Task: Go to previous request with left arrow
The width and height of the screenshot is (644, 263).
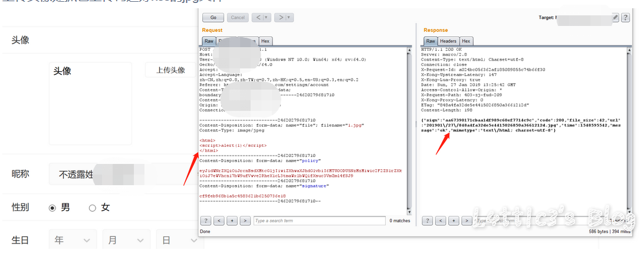Action: (x=258, y=17)
